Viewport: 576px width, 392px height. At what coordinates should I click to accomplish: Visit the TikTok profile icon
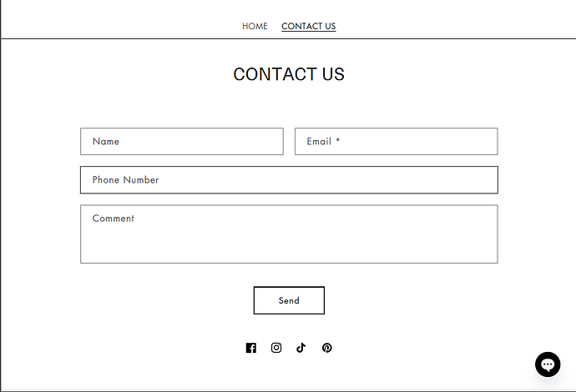point(301,348)
